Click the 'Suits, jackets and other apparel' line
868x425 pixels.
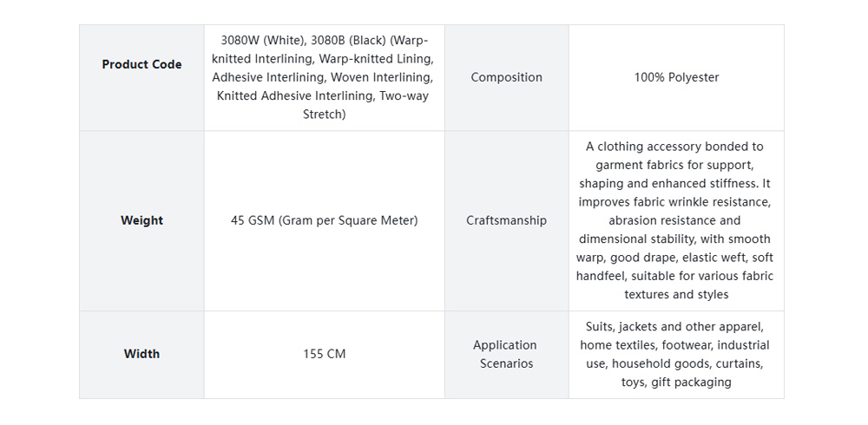674,327
